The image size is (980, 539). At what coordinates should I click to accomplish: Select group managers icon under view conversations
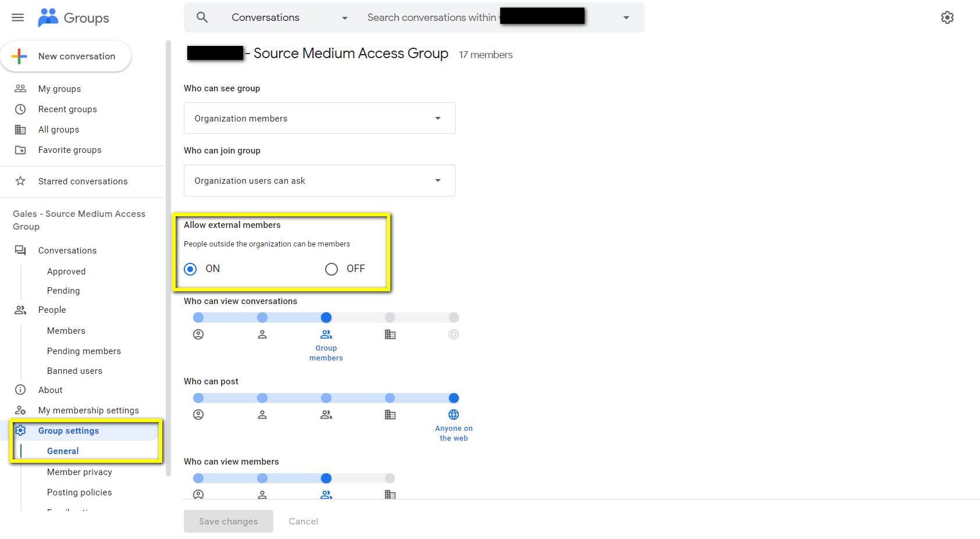262,334
